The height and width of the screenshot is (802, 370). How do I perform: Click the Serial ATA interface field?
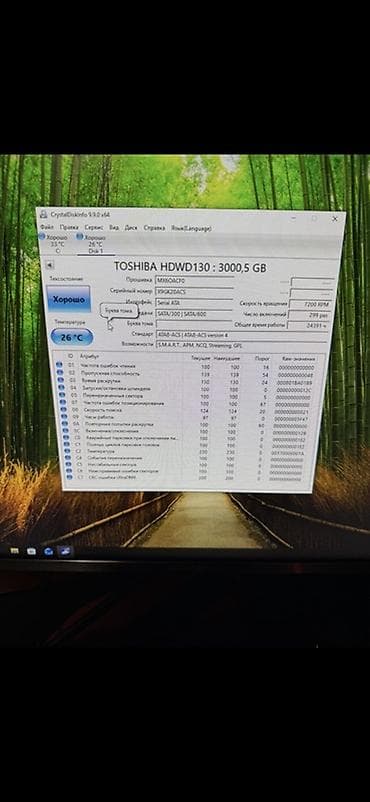click(x=194, y=303)
